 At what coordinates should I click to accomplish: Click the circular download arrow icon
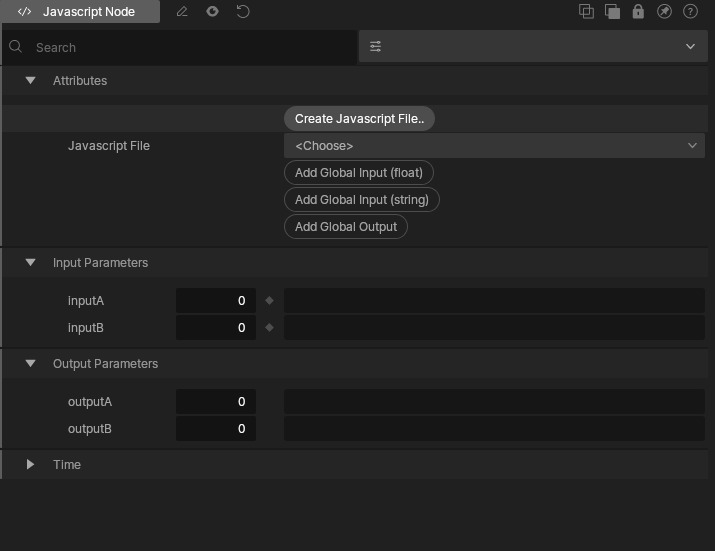(212, 12)
